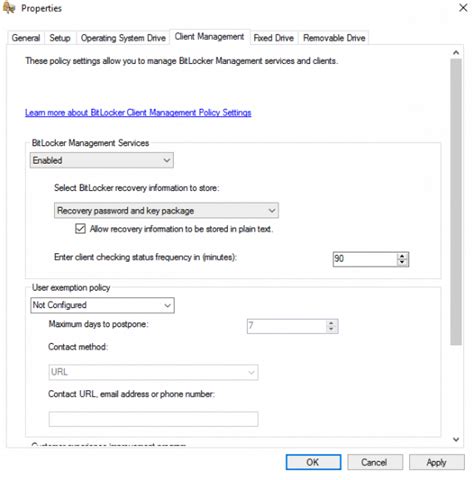Open the BitLocker Management Services Enabled dropdown
Viewport: 474px width, 480px height.
coord(102,160)
